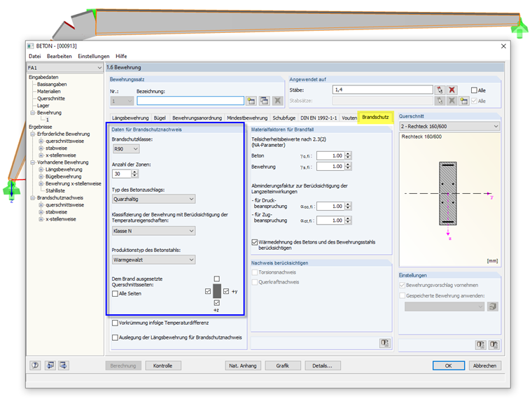Click the αct,fi stepper arrows
Image resolution: width=532 pixels, height=399 pixels.
[348, 220]
